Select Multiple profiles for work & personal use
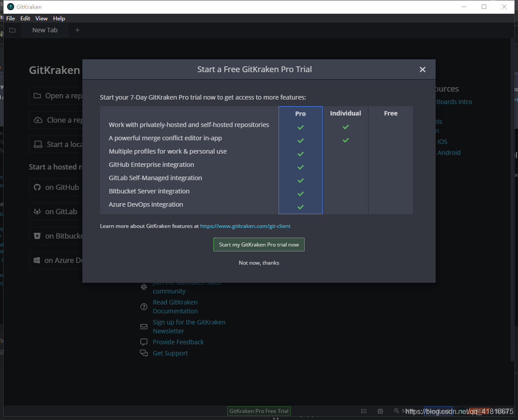 167,151
